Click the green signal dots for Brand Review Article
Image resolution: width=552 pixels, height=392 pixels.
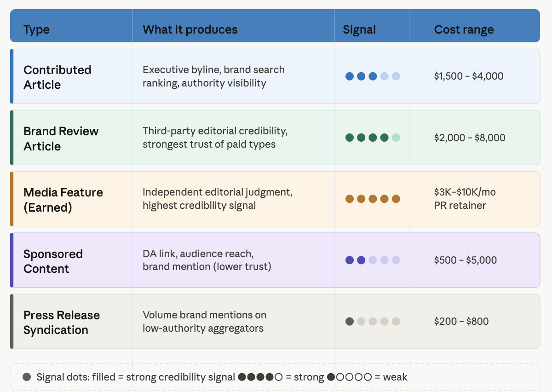pyautogui.click(x=373, y=138)
